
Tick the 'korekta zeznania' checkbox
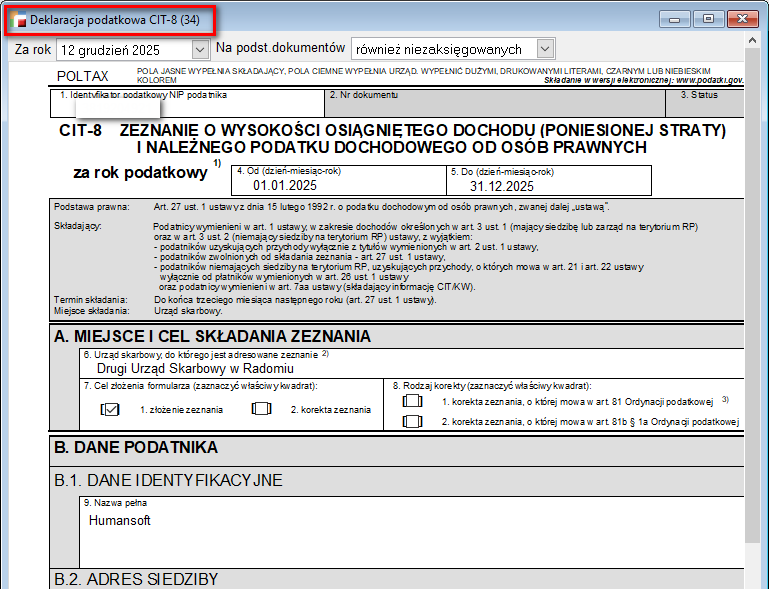coord(262,409)
